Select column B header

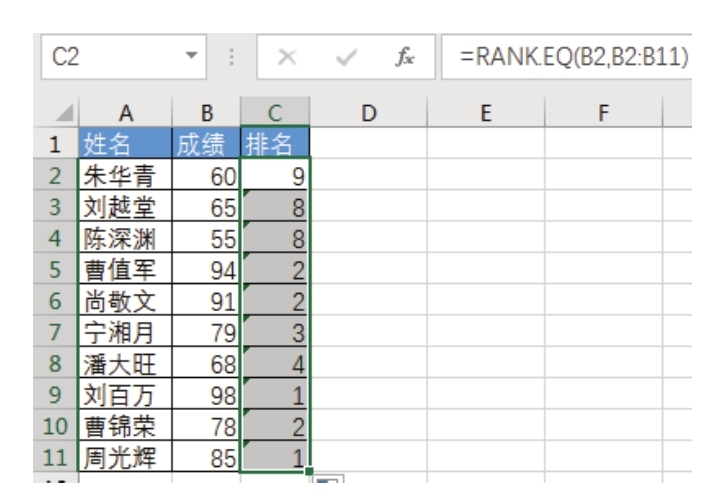tap(206, 115)
